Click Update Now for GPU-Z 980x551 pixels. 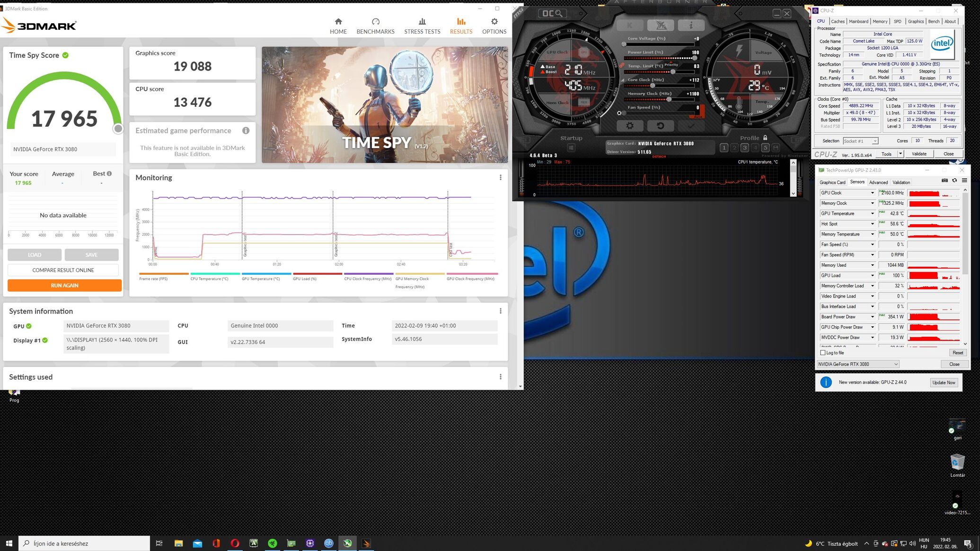(x=944, y=382)
